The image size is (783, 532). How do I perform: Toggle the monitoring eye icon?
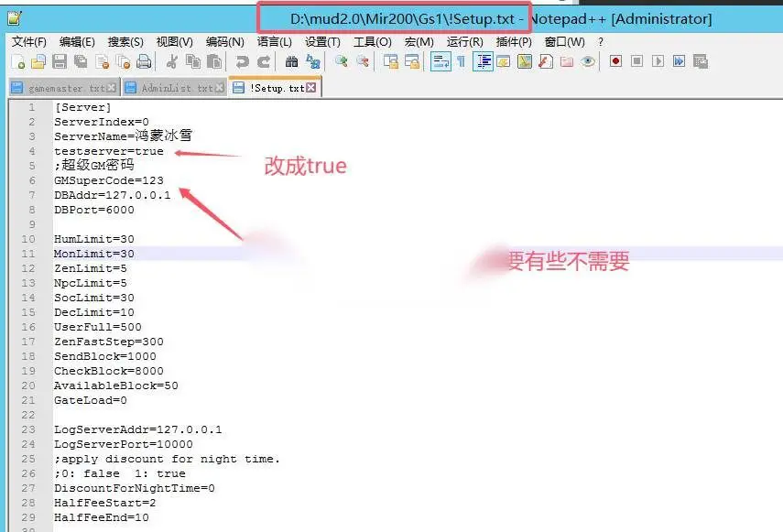point(588,62)
